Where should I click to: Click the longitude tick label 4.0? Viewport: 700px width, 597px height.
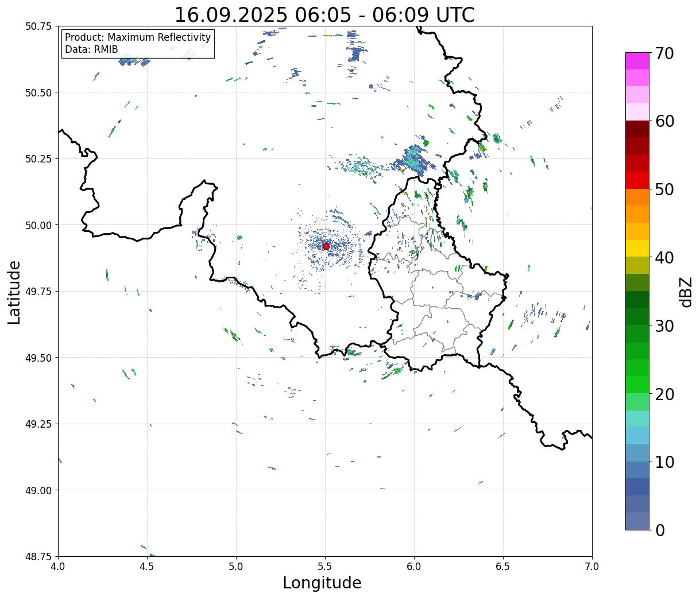[x=58, y=567]
